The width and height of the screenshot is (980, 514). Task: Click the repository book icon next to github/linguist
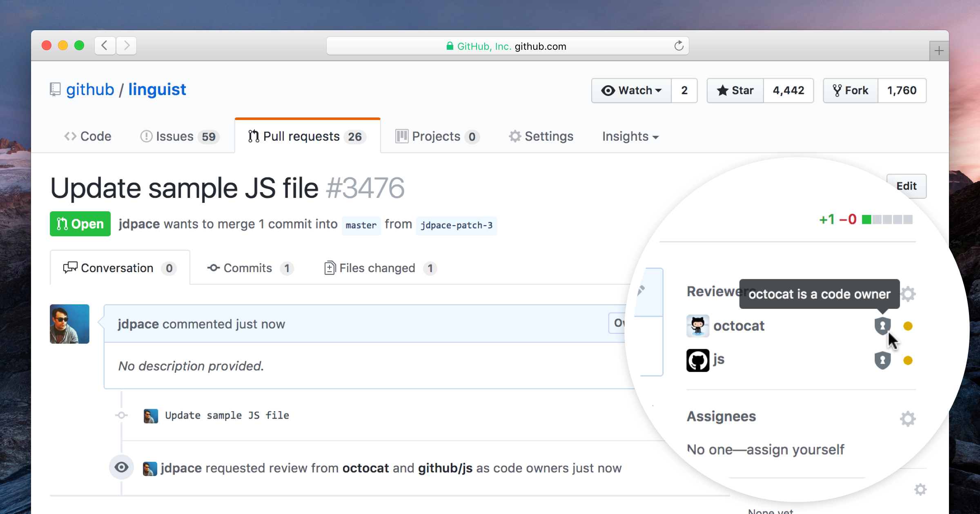coord(55,89)
